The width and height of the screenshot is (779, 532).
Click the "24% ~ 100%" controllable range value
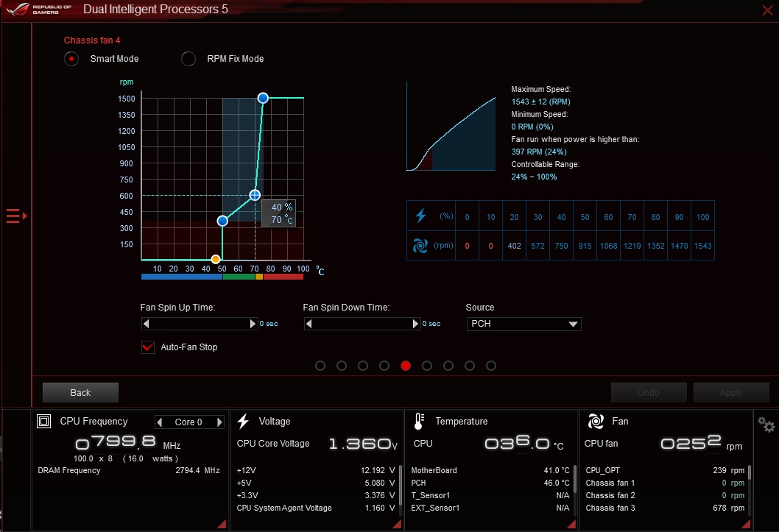534,177
